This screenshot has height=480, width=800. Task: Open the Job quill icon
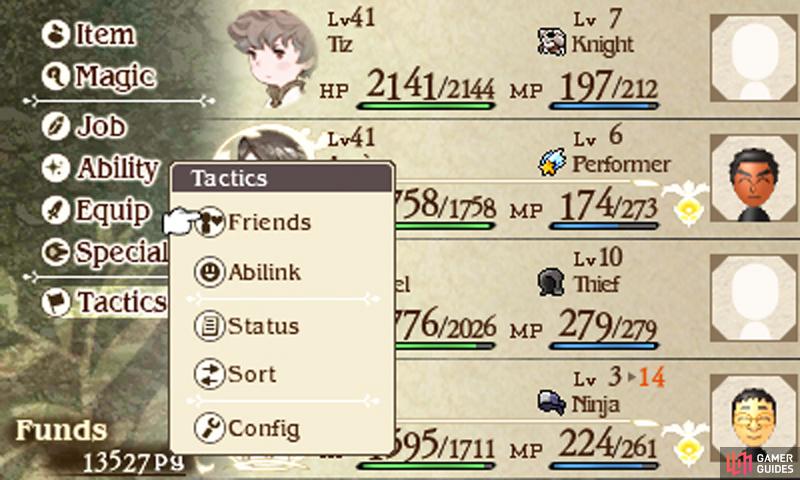pos(56,126)
